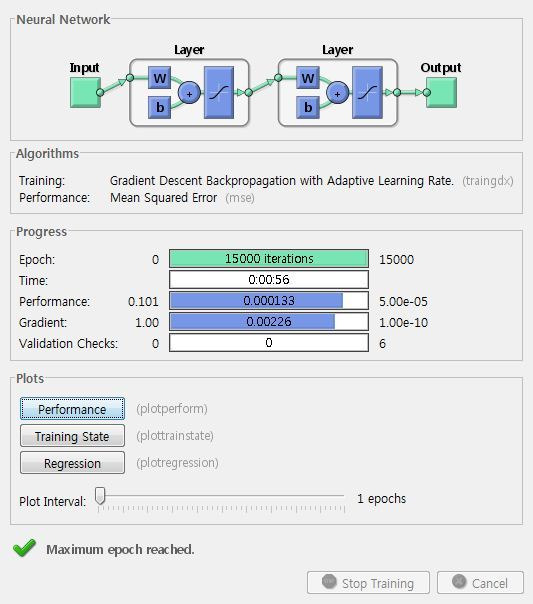This screenshot has height=604, width=533.
Task: Select the first layer's b bias block
Action: point(159,107)
